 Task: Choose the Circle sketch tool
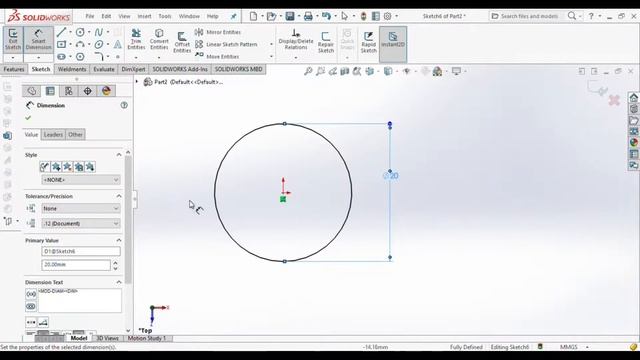(80, 32)
